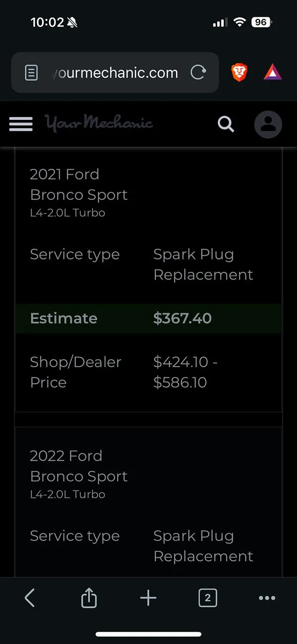Tap the highlighted $367.40 estimate row

[148, 319]
